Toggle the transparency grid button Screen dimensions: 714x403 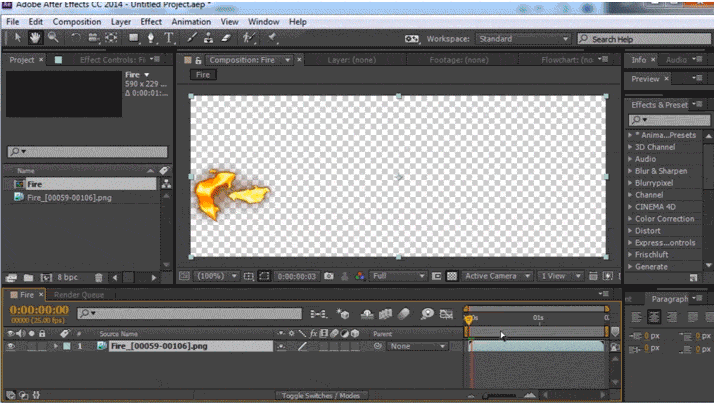tap(451, 276)
